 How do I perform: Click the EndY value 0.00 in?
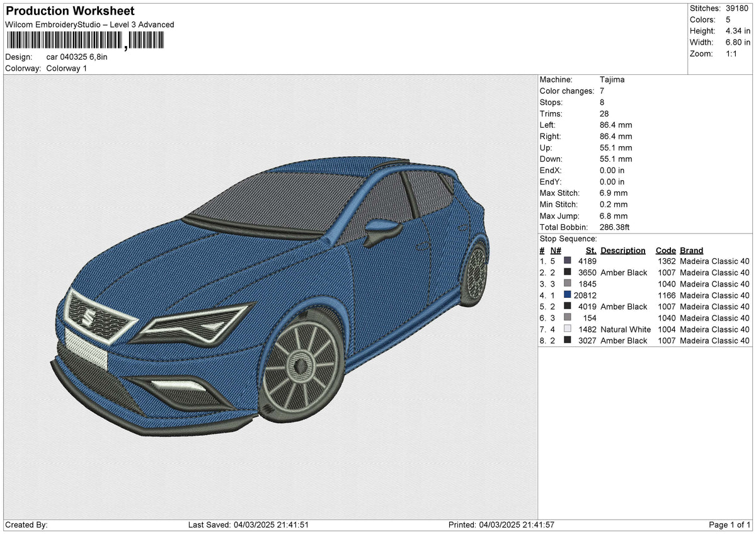[612, 182]
